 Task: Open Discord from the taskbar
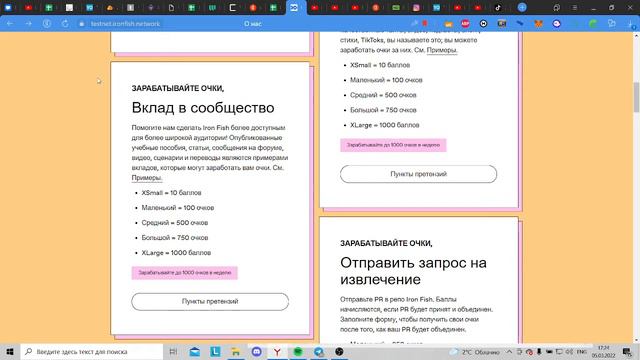256,351
